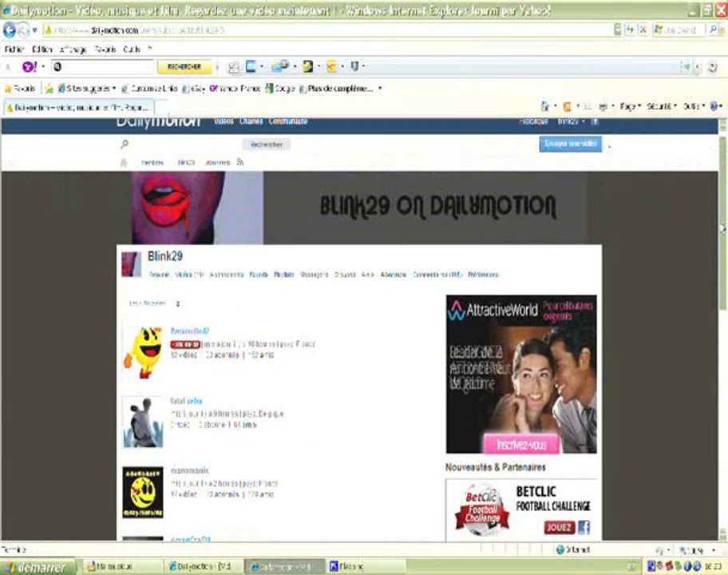
Task: Click the refresh icon in address bar
Action: click(630, 30)
